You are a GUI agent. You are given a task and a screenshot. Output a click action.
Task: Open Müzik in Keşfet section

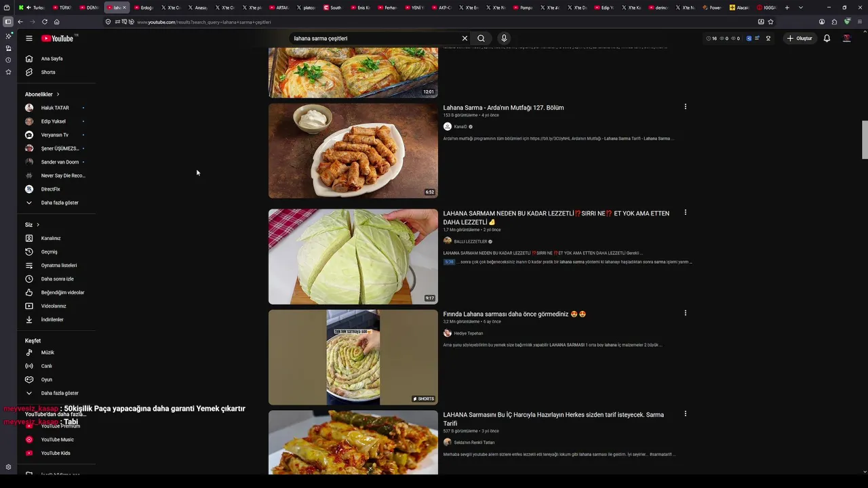(56, 352)
